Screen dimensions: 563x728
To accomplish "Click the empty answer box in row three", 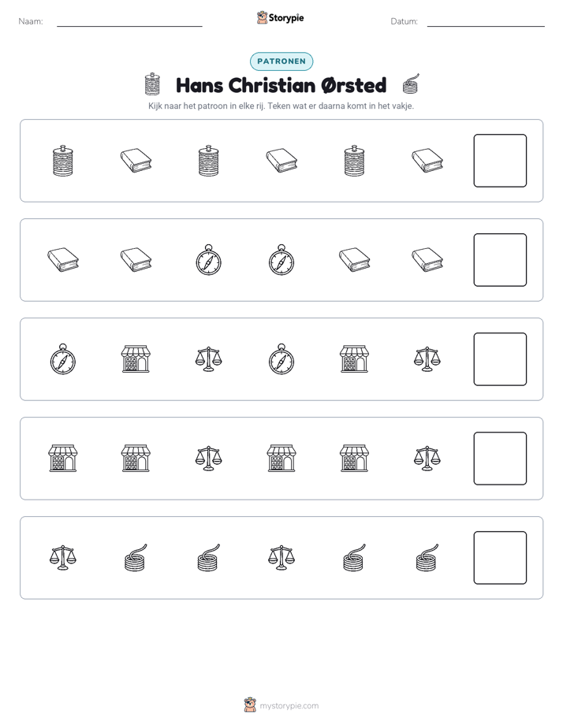I will [x=500, y=359].
